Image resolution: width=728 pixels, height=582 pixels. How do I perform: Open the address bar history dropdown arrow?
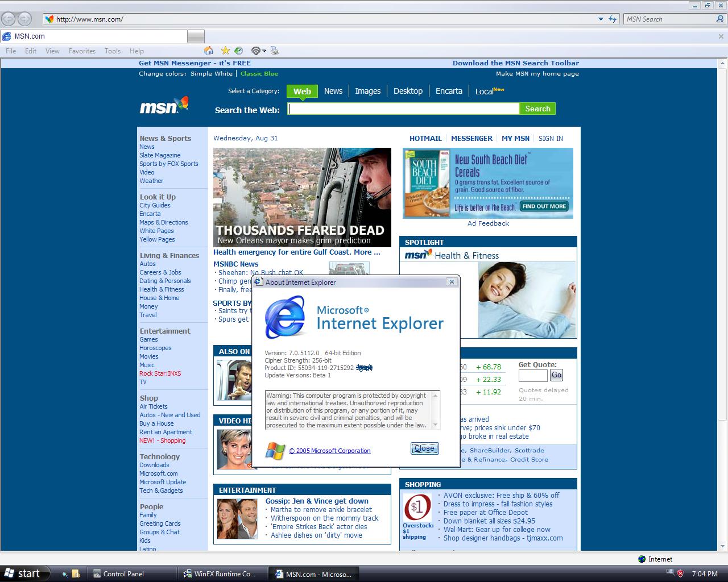pos(601,19)
